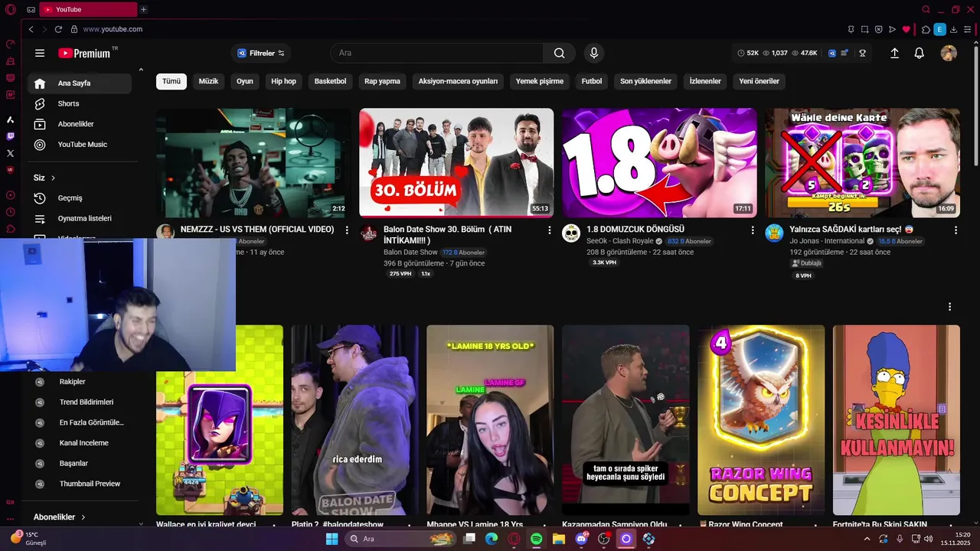Select the Müzik filter chip

[208, 81]
